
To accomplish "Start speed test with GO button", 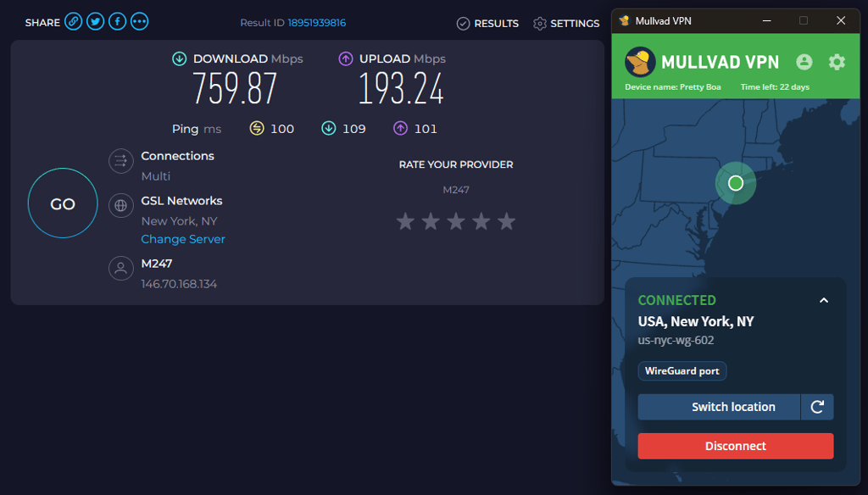I will coord(63,203).
